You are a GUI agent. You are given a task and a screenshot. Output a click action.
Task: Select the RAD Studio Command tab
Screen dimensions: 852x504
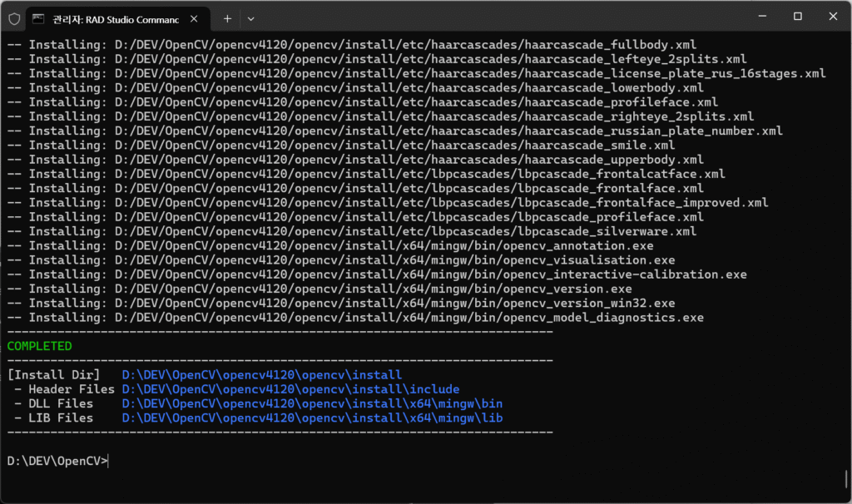click(x=118, y=19)
